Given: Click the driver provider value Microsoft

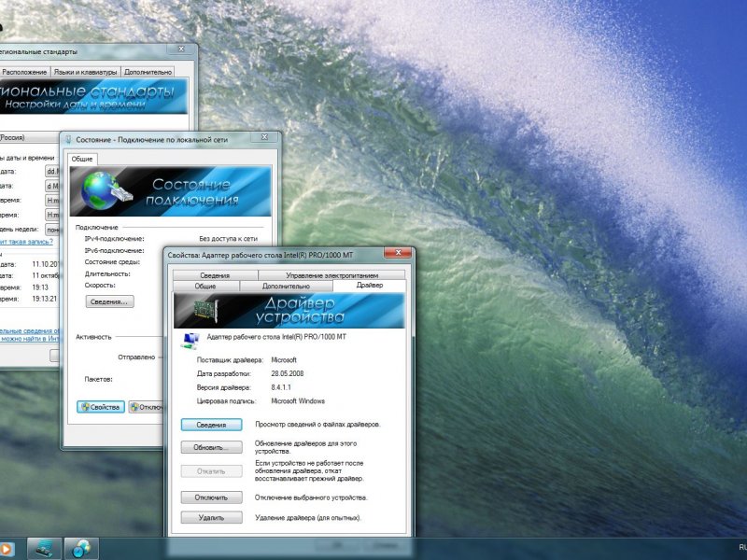Looking at the screenshot, I should click(x=284, y=360).
